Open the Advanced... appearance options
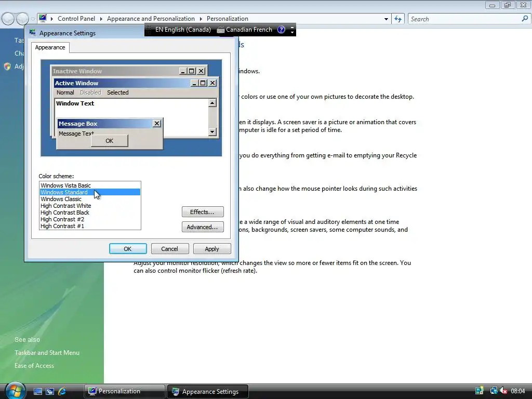This screenshot has width=532, height=399. pos(203,227)
